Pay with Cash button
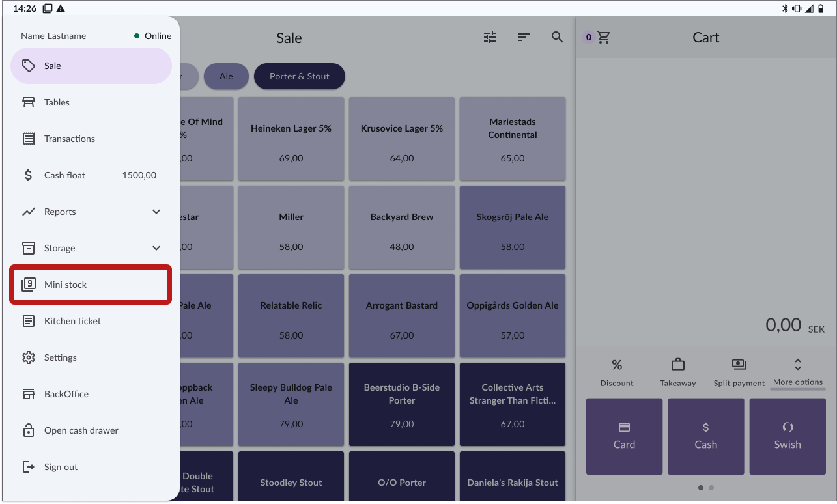Viewport: 837px width, 504px height. tap(705, 436)
